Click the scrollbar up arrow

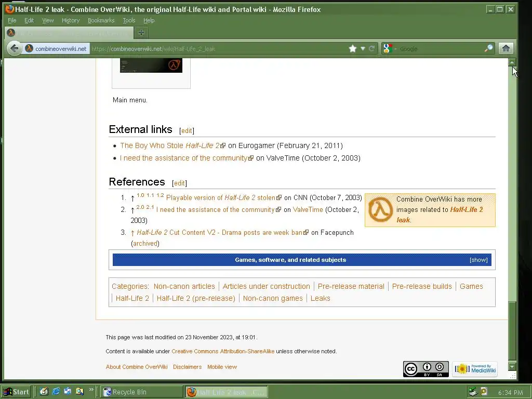coord(512,62)
